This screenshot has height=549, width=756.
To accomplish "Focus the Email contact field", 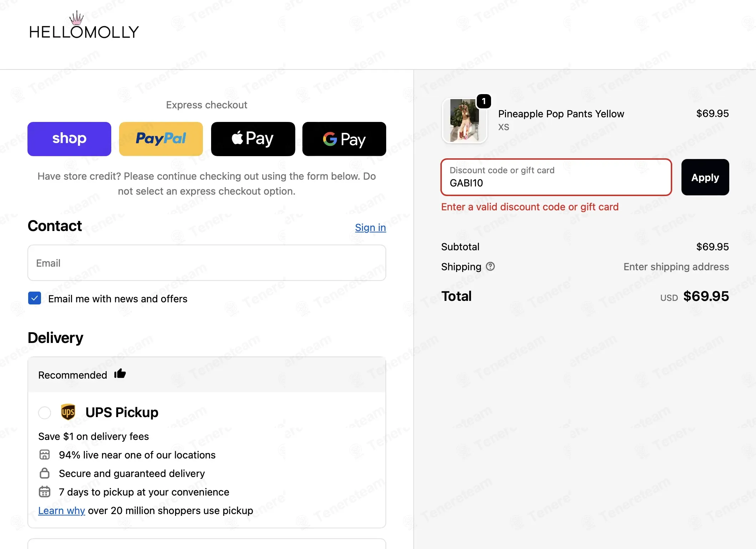I will pyautogui.click(x=207, y=263).
